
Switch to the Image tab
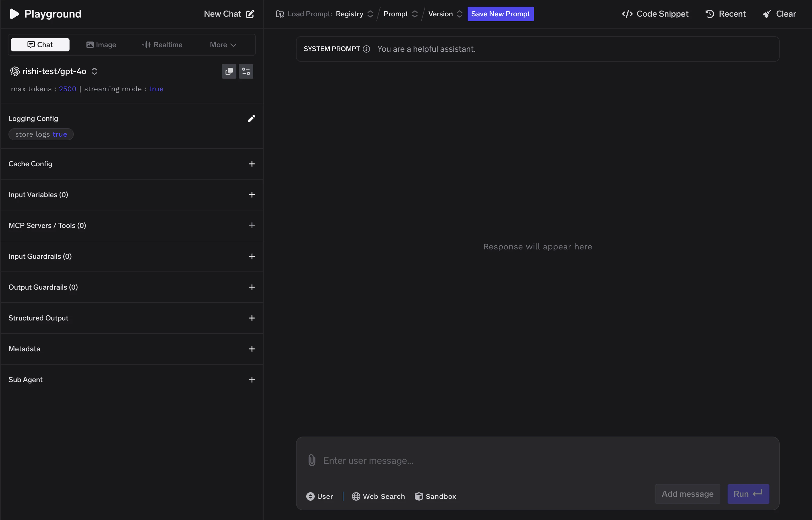click(x=101, y=44)
